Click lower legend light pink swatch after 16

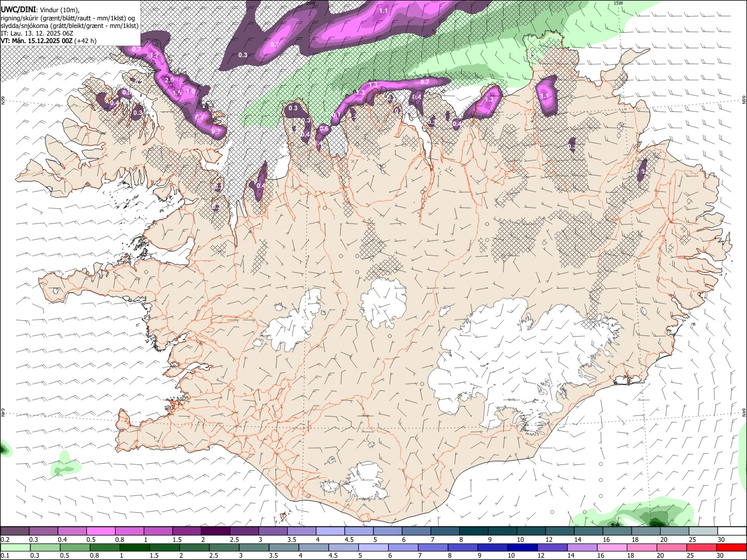(x=611, y=548)
